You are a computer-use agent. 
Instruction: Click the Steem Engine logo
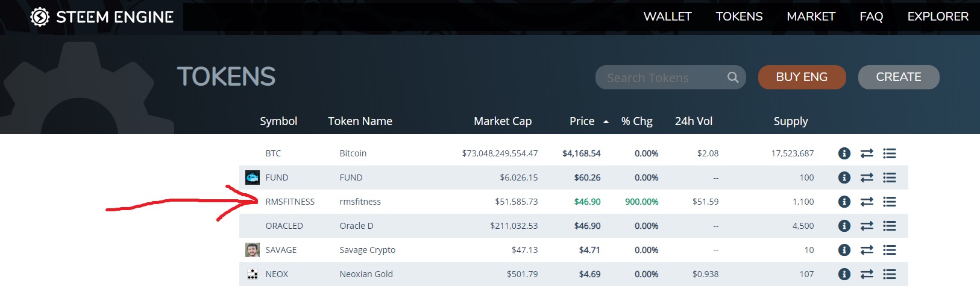(x=102, y=17)
